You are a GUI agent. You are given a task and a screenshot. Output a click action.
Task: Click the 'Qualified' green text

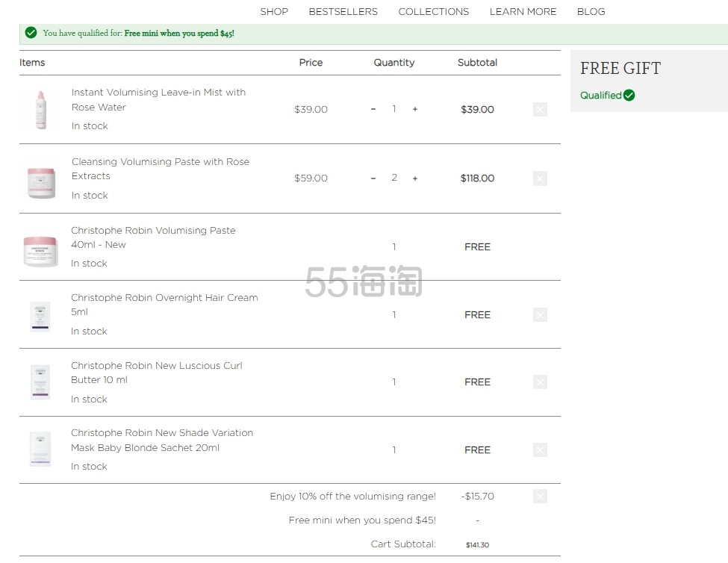tap(601, 95)
